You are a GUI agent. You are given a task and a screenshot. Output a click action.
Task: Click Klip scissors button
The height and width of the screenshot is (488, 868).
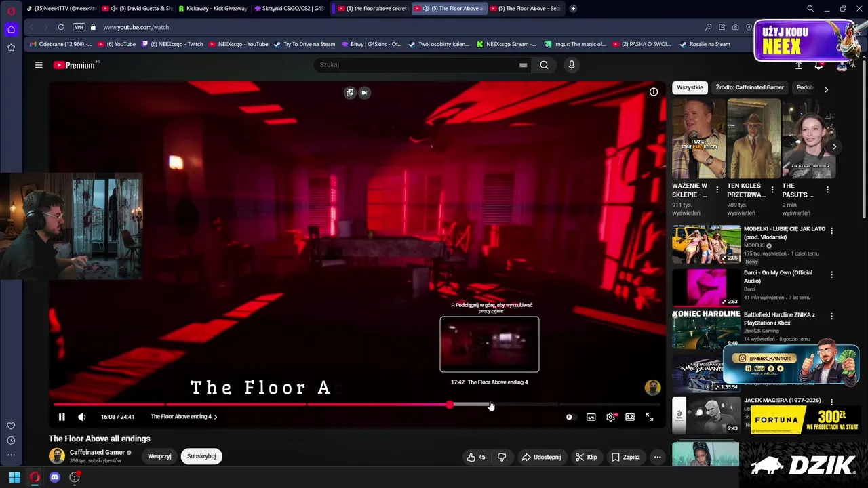[586, 457]
